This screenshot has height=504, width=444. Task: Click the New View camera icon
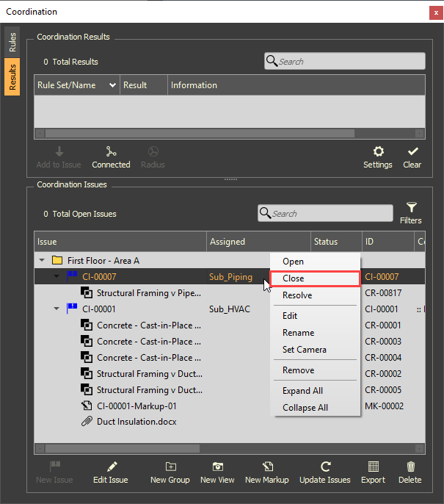[x=217, y=467]
